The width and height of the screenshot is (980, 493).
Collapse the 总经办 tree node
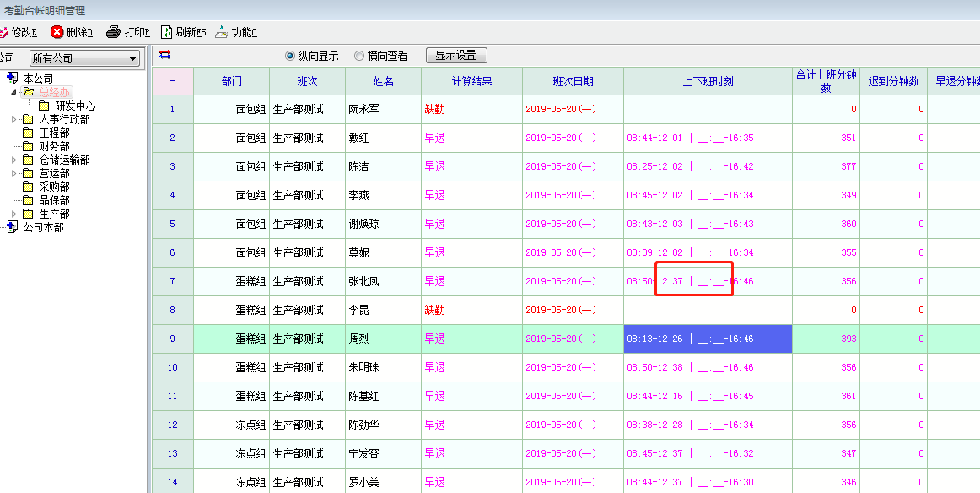click(14, 92)
